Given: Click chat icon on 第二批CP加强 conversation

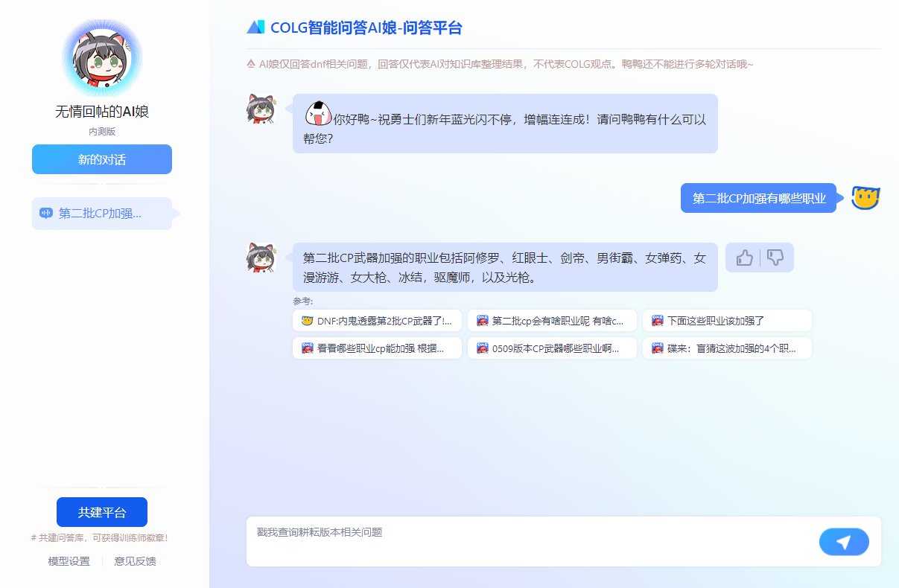Looking at the screenshot, I should tap(46, 214).
